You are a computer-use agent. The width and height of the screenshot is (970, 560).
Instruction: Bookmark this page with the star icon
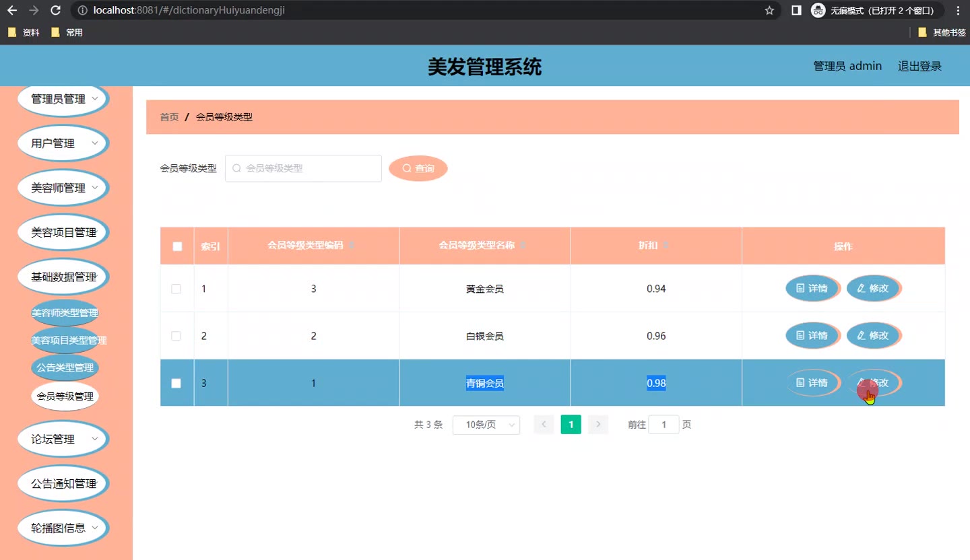769,10
